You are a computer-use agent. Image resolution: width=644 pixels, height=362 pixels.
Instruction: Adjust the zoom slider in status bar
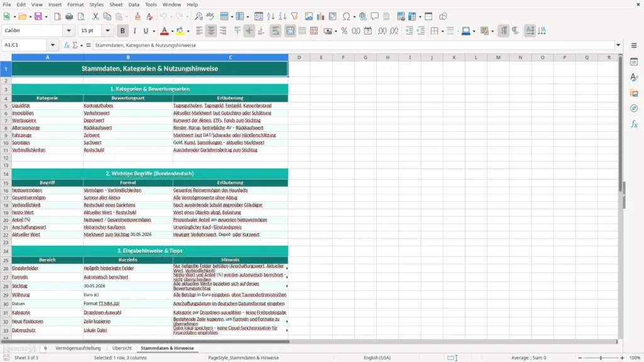tap(601, 358)
